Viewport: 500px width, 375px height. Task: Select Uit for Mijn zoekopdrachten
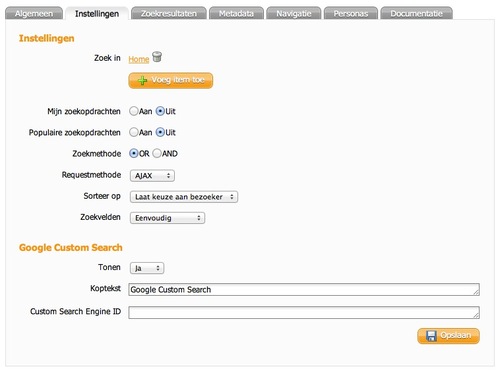(x=160, y=111)
